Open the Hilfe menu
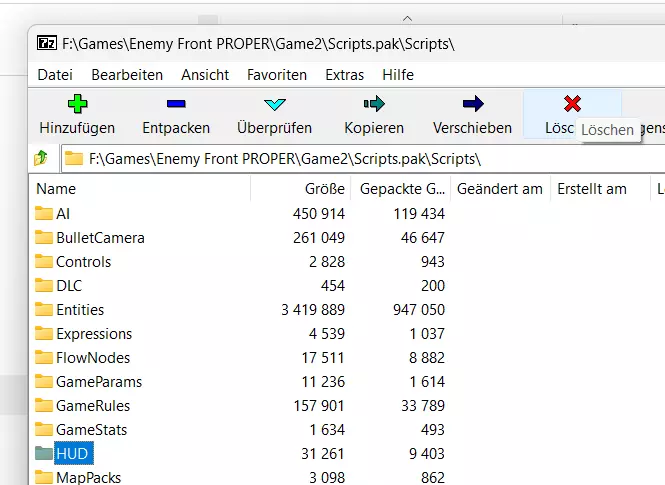Screen dimensions: 665x485 [398, 75]
